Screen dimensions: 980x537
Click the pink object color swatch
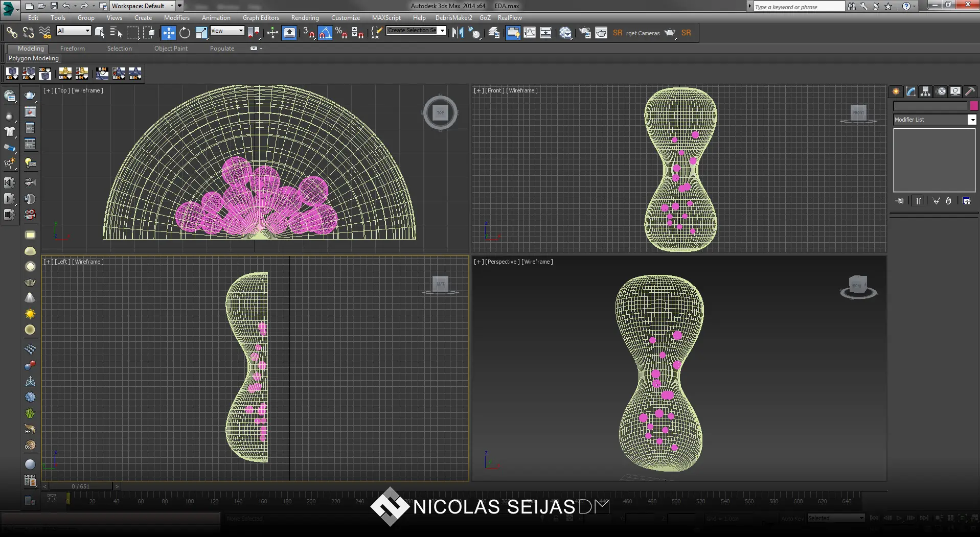[974, 106]
